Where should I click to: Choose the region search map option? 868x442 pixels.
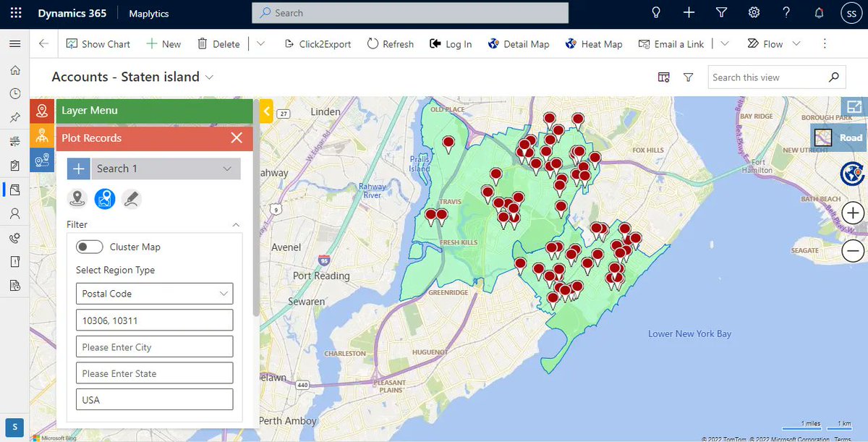105,199
